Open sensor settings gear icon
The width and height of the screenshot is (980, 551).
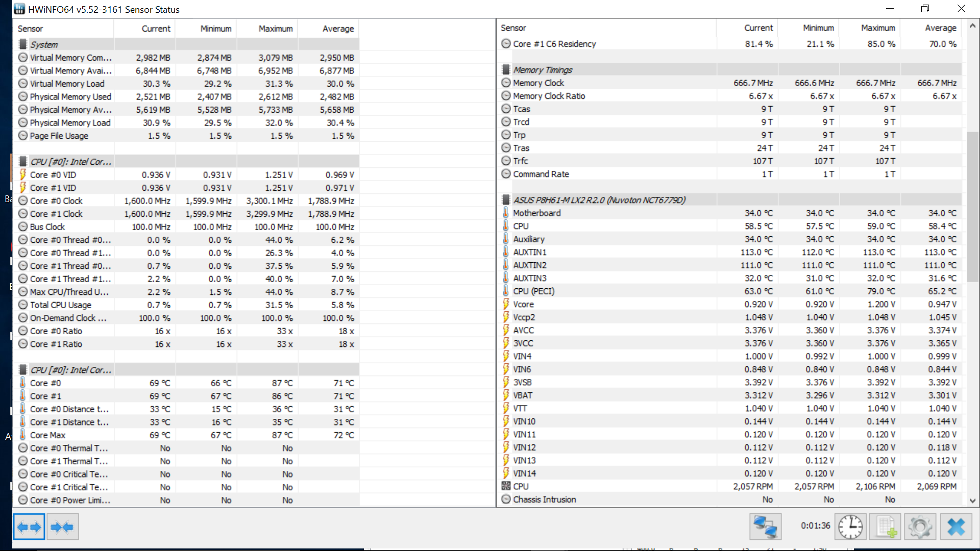(920, 527)
